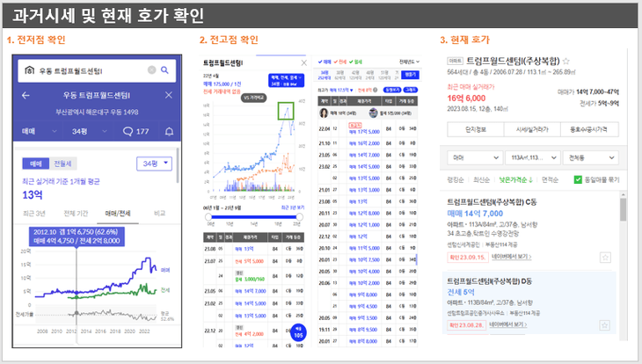Clear the search text with the gray X icon

click(x=151, y=70)
